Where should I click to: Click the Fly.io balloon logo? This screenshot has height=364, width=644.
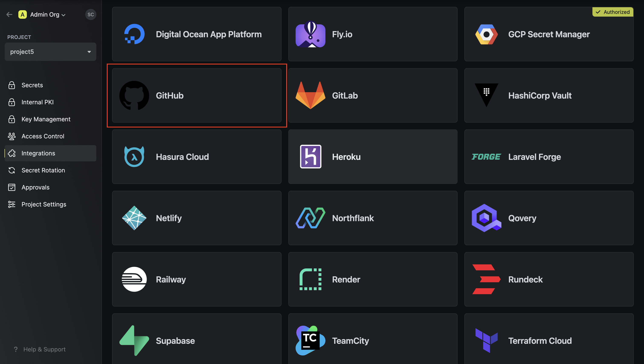[x=310, y=34]
